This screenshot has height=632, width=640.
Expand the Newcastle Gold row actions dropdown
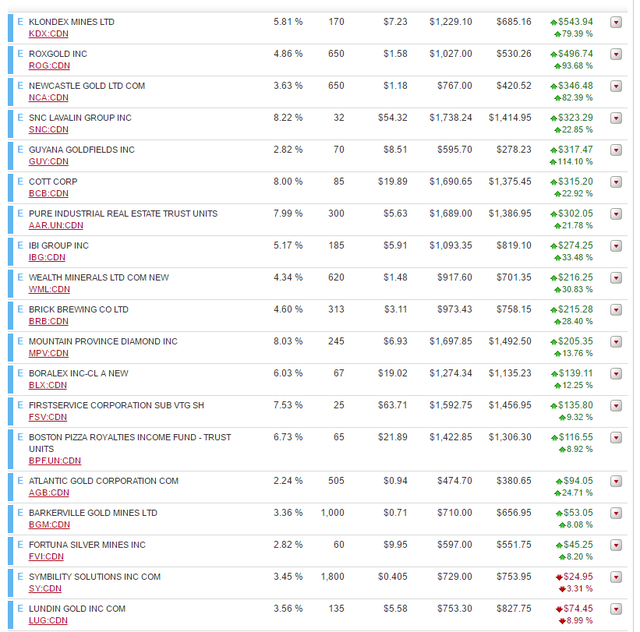point(616,86)
